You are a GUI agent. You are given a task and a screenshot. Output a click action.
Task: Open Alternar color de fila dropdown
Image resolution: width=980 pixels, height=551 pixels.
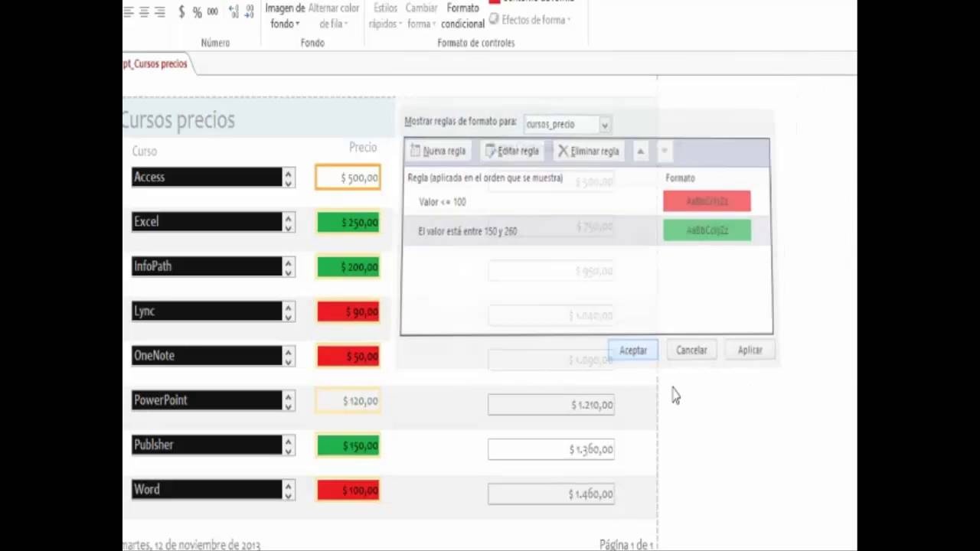[334, 16]
